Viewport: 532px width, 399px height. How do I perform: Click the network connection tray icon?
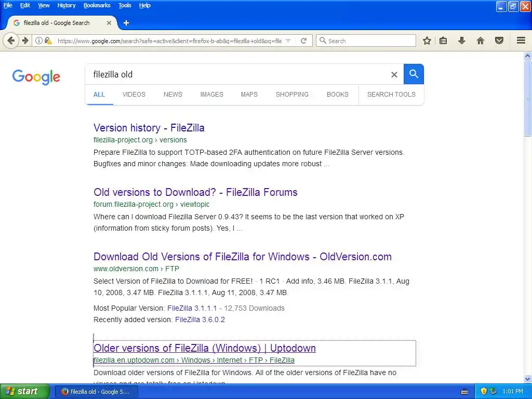point(493,392)
